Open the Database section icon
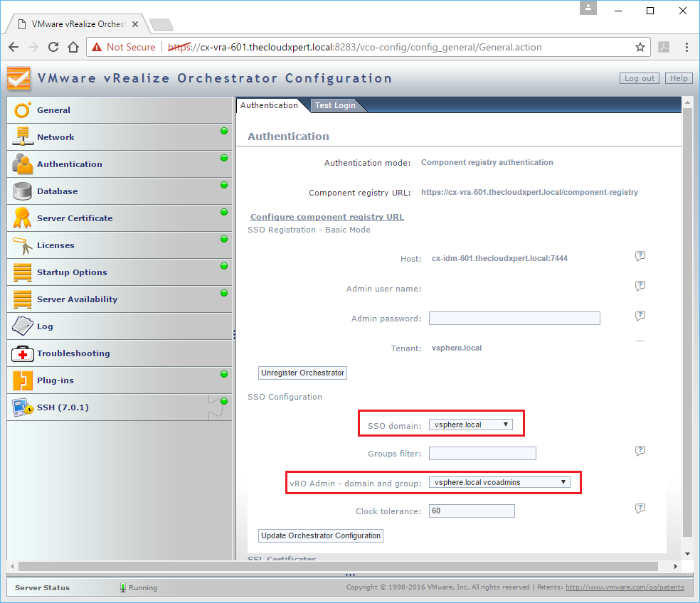The image size is (700, 603). click(23, 191)
